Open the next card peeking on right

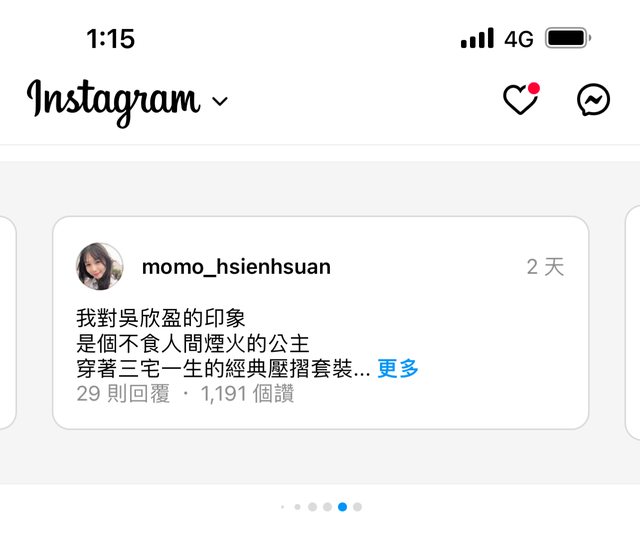(x=633, y=323)
